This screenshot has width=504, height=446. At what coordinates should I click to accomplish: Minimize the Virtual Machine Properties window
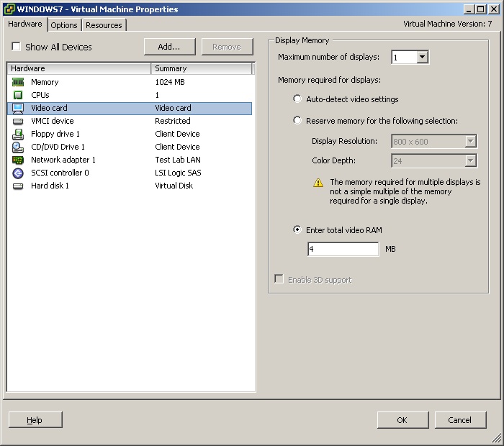click(x=469, y=9)
